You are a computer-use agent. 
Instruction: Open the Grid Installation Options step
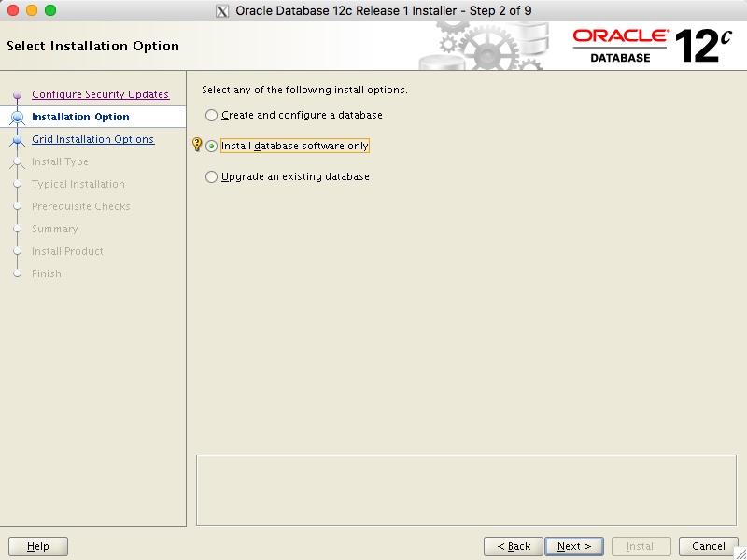coord(92,139)
